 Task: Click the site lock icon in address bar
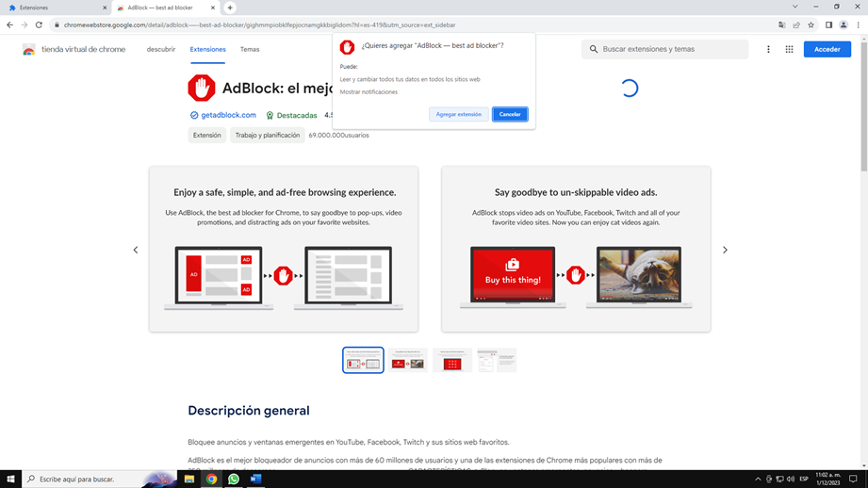tap(57, 24)
